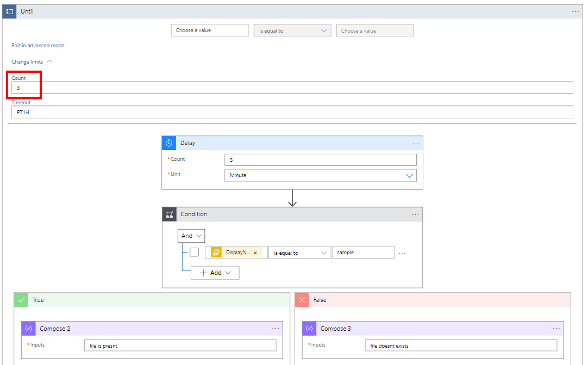Click the Condition action icon
The image size is (588, 365).
tap(170, 214)
